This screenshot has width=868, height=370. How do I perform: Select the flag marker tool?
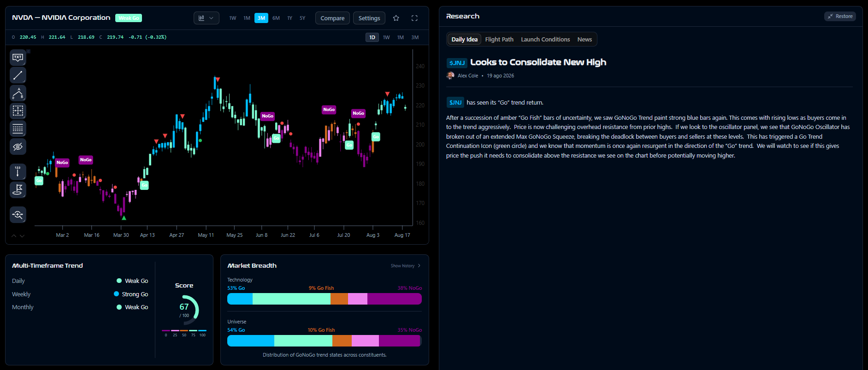pos(18,189)
